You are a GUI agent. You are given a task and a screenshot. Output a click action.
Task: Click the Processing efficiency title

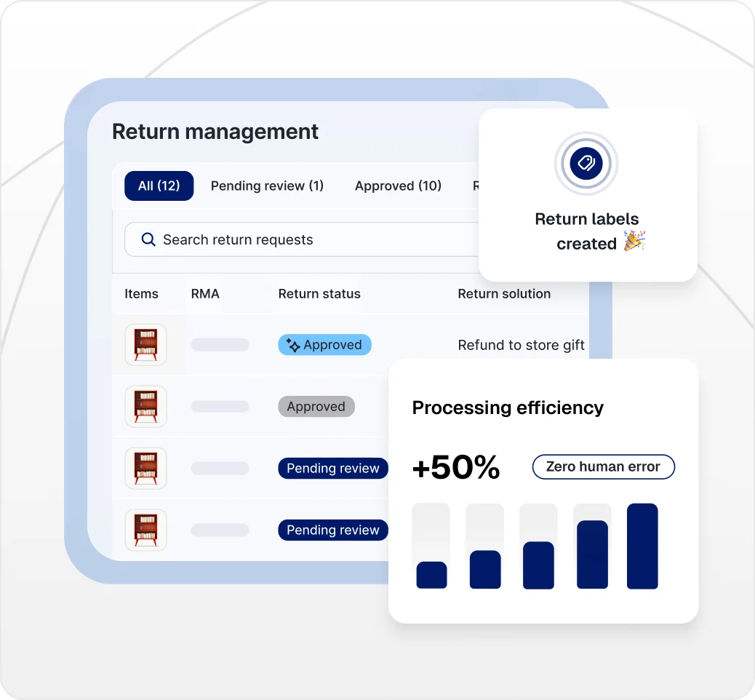coord(508,407)
